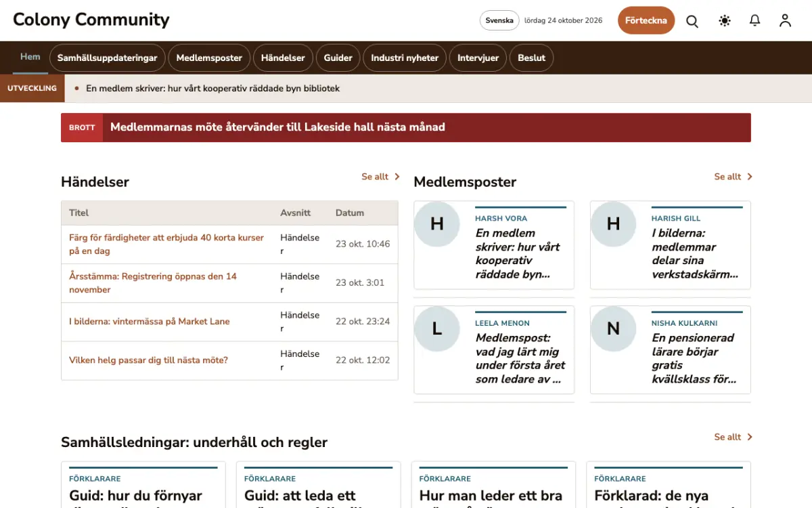Open Färg för färdigheter 40 korta kurser
This screenshot has height=508, width=812.
point(166,244)
